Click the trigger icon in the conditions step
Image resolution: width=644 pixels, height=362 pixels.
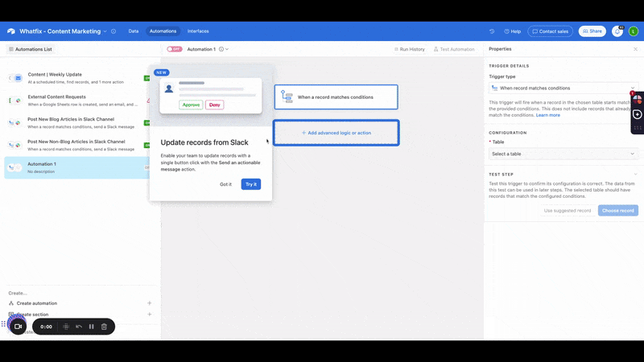(x=287, y=97)
